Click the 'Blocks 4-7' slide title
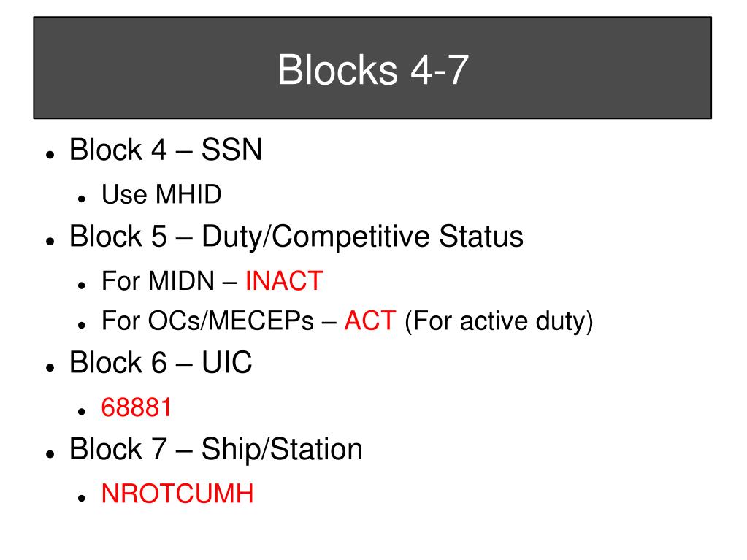Screen dimensions: 747x560 tap(373, 70)
